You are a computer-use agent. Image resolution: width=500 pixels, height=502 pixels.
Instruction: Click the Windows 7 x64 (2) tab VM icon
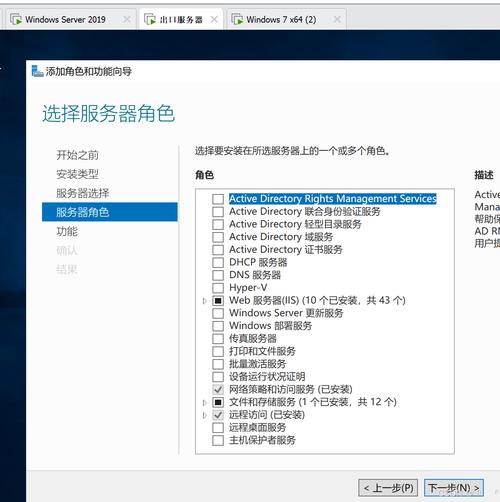pos(237,20)
